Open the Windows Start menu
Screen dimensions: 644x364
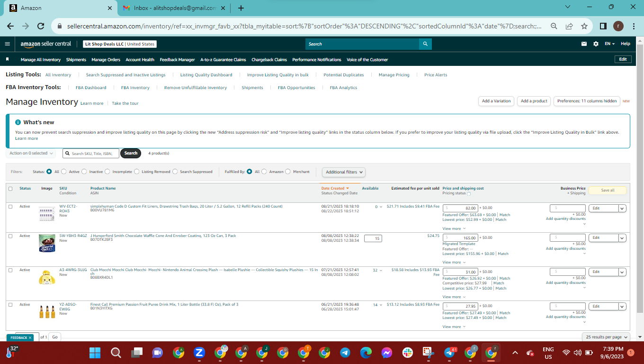coord(95,353)
